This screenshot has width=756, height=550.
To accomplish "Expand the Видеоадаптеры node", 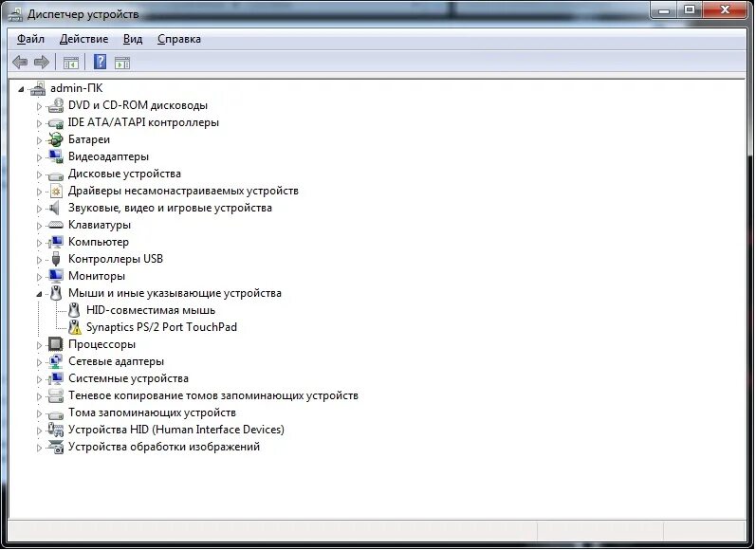I will tap(39, 157).
